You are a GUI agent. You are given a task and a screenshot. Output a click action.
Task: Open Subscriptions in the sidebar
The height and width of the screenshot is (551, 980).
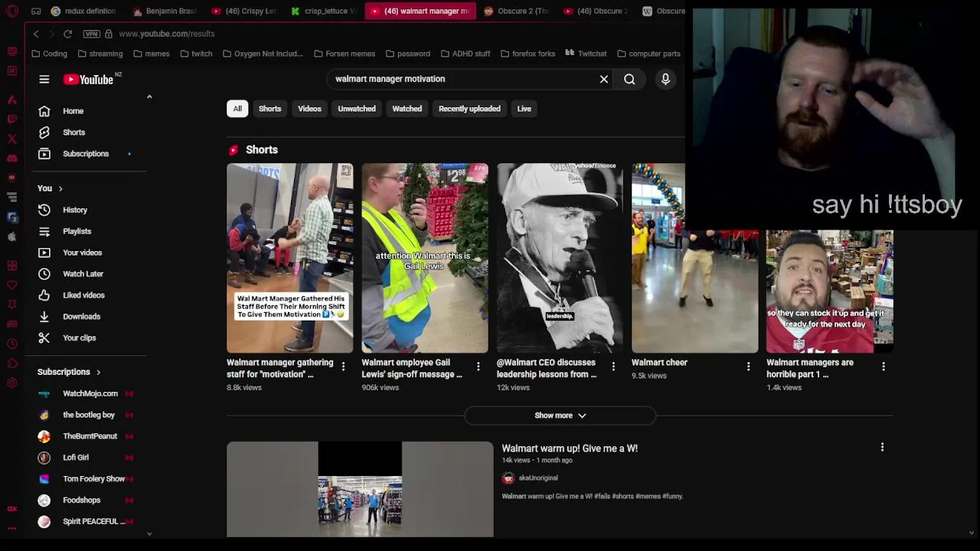(86, 154)
